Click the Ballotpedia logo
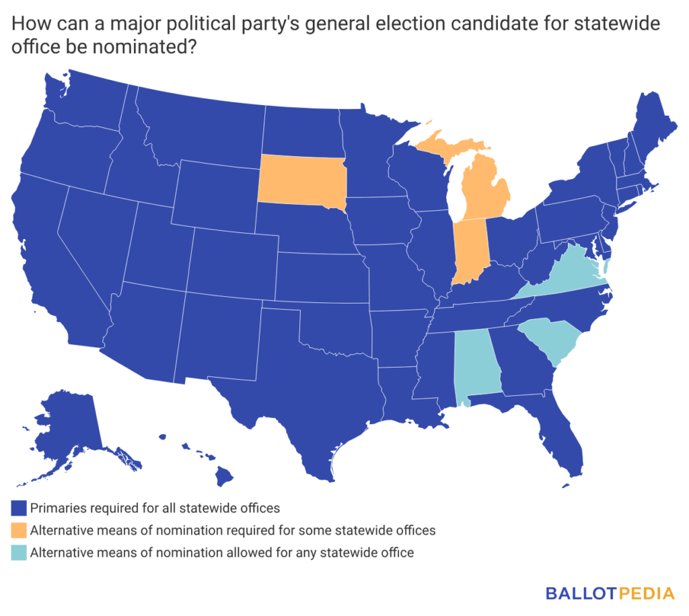The image size is (689, 616). point(610,593)
